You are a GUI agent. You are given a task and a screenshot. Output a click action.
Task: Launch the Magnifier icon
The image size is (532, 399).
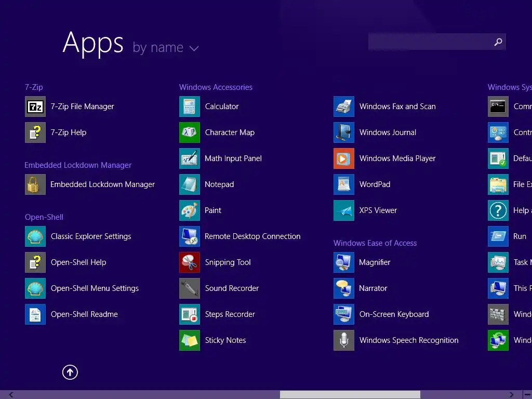344,262
